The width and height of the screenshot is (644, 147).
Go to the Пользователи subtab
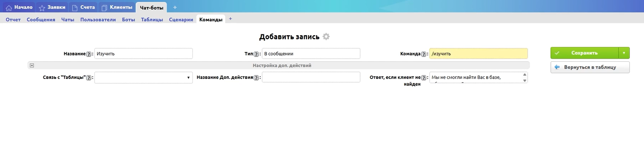click(98, 19)
